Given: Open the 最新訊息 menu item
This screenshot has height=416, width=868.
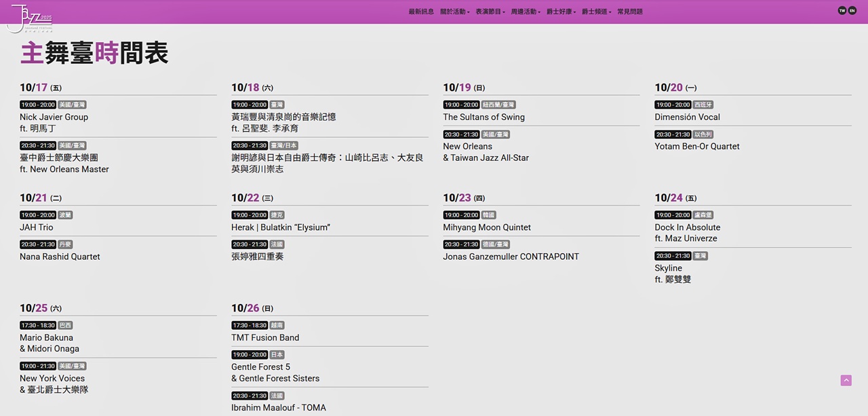Looking at the screenshot, I should click(420, 12).
